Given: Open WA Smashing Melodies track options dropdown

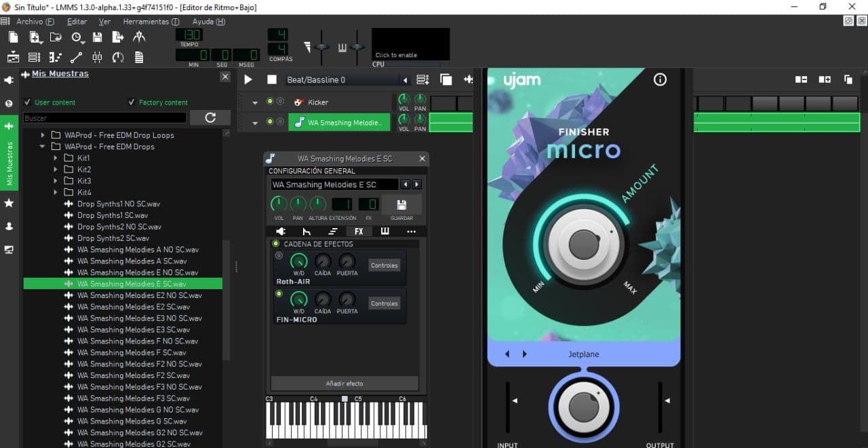Looking at the screenshot, I should 256,123.
